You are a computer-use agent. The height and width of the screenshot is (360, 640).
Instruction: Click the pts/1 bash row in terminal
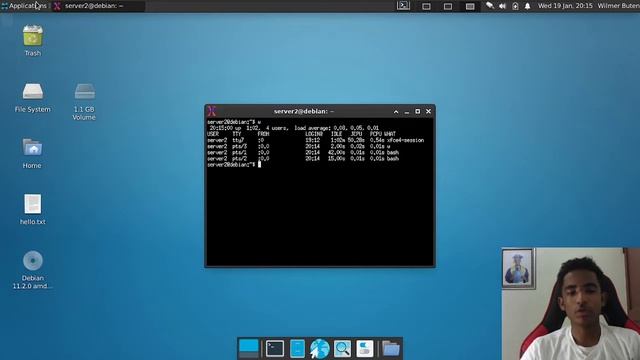pos(303,152)
